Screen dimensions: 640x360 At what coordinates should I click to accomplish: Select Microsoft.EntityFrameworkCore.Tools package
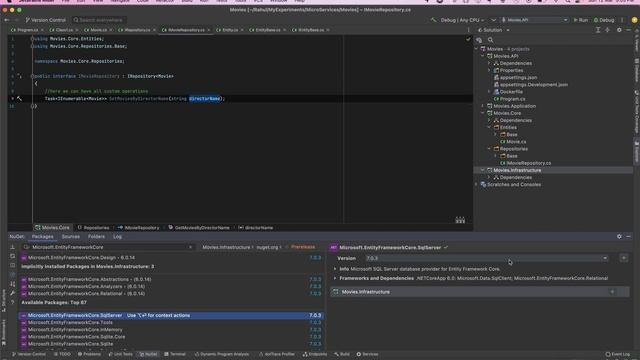coord(171,323)
